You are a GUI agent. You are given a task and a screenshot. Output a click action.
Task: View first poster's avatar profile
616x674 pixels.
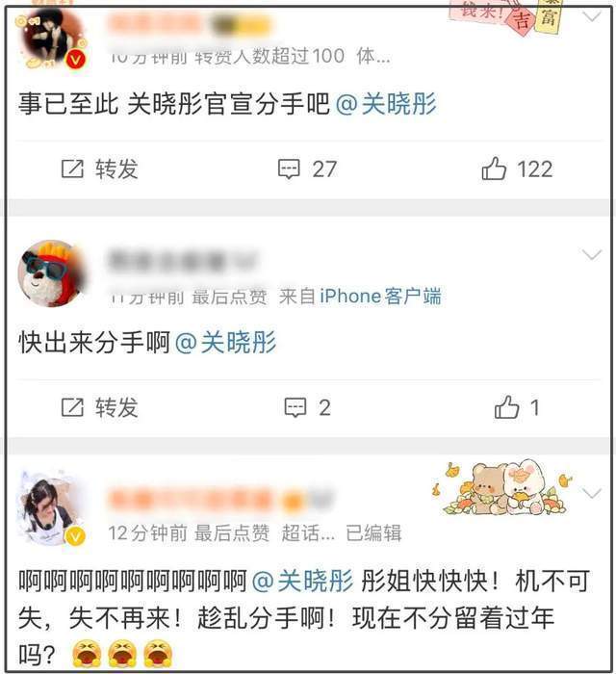52,40
